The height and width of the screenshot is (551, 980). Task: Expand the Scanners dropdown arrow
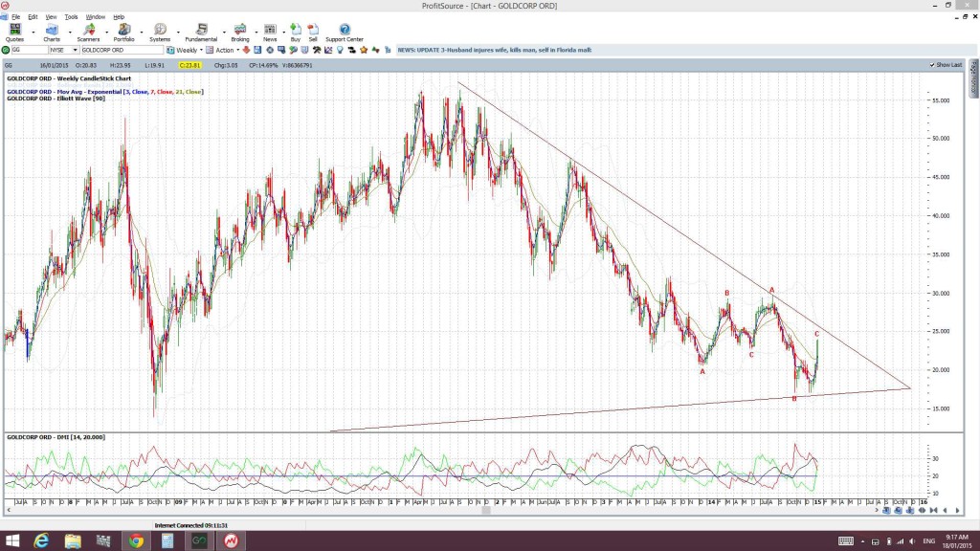[107, 32]
